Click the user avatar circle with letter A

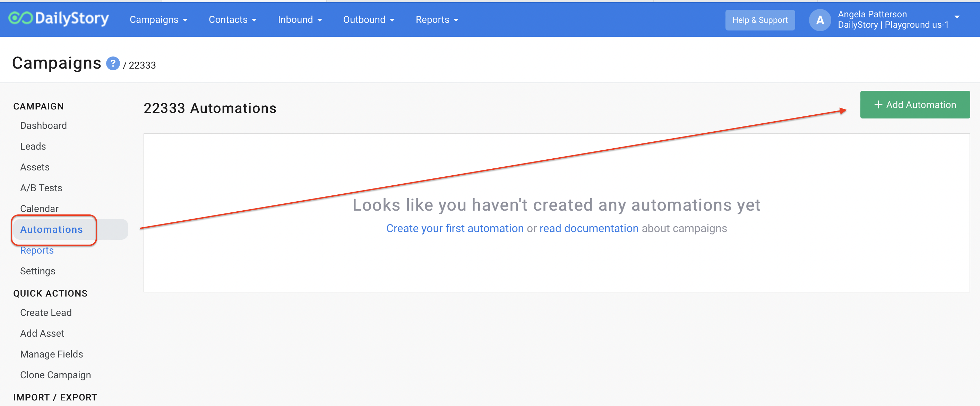(x=820, y=20)
